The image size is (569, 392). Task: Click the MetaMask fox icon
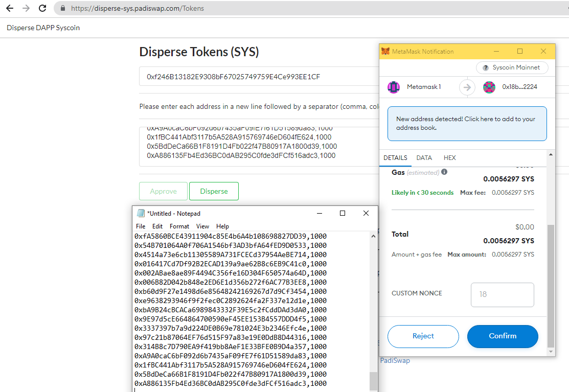coord(385,51)
